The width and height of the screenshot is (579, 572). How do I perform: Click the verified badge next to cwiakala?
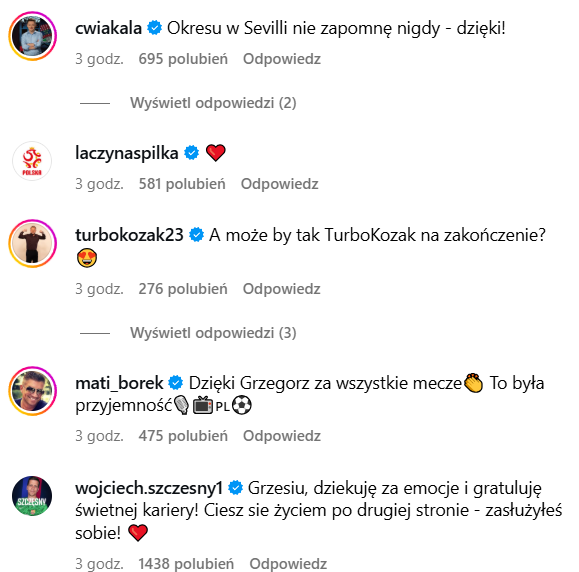(154, 28)
